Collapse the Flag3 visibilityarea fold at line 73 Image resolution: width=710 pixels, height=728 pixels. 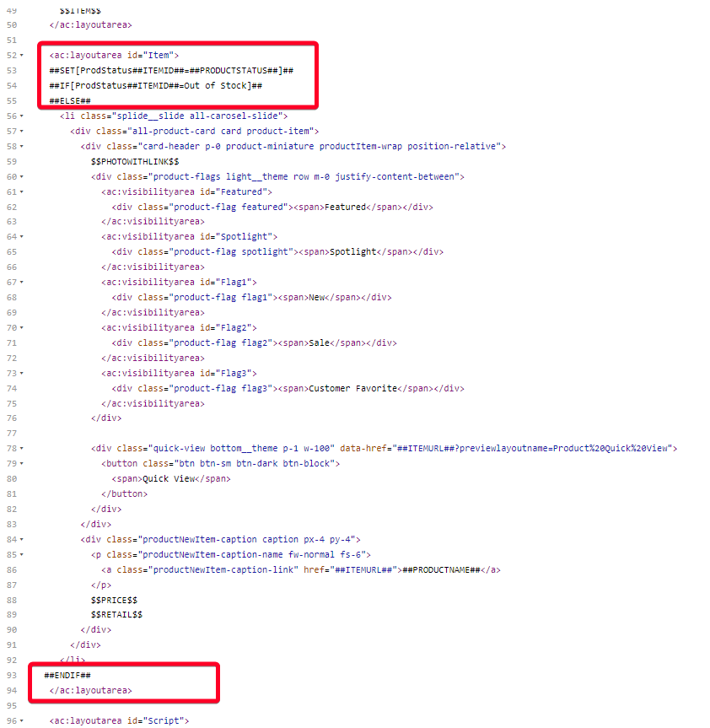pyautogui.click(x=22, y=374)
